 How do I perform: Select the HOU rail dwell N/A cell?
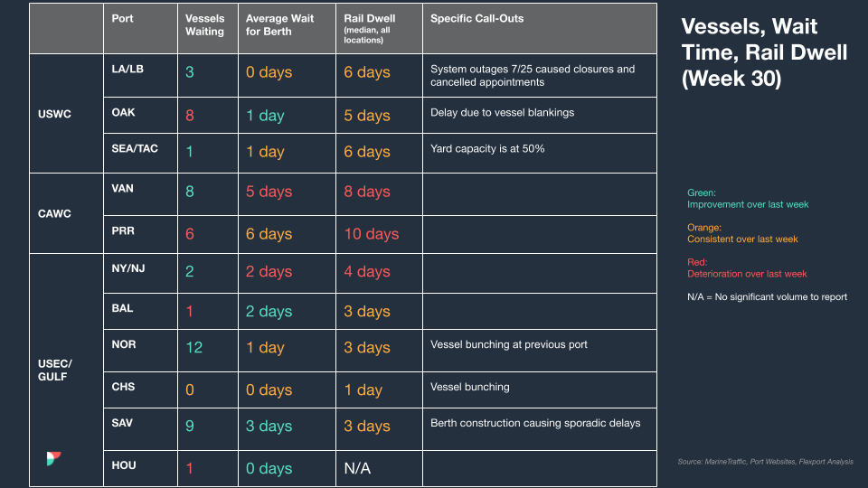pos(357,469)
